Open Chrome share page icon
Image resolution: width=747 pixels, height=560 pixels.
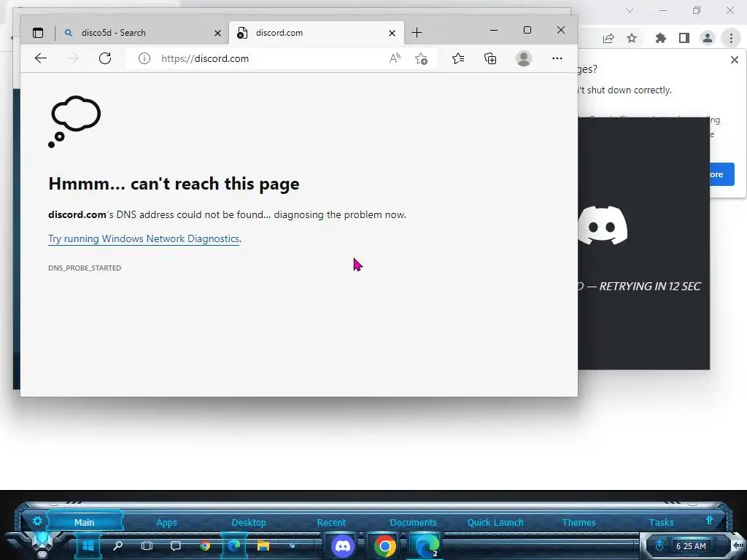[608, 38]
